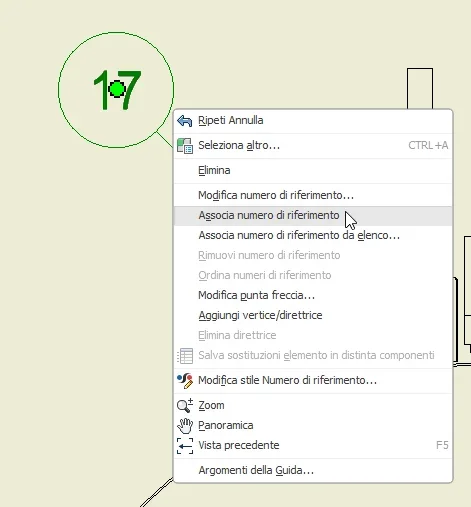
Task: Click the Panoramica hand icon
Action: [x=185, y=426]
